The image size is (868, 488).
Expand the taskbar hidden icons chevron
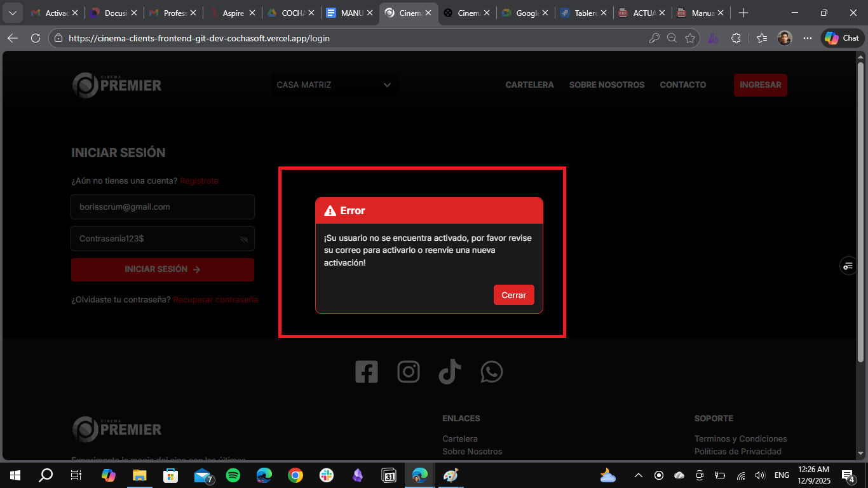(x=638, y=475)
